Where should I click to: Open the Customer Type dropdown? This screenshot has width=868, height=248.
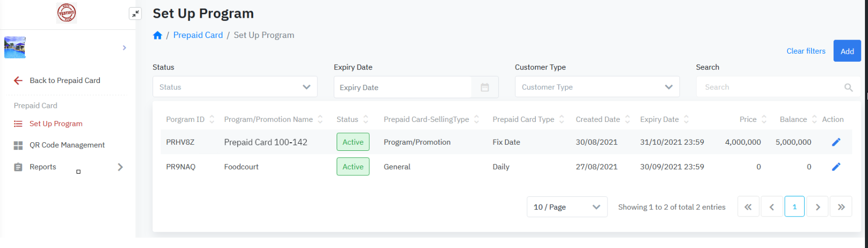pos(597,87)
